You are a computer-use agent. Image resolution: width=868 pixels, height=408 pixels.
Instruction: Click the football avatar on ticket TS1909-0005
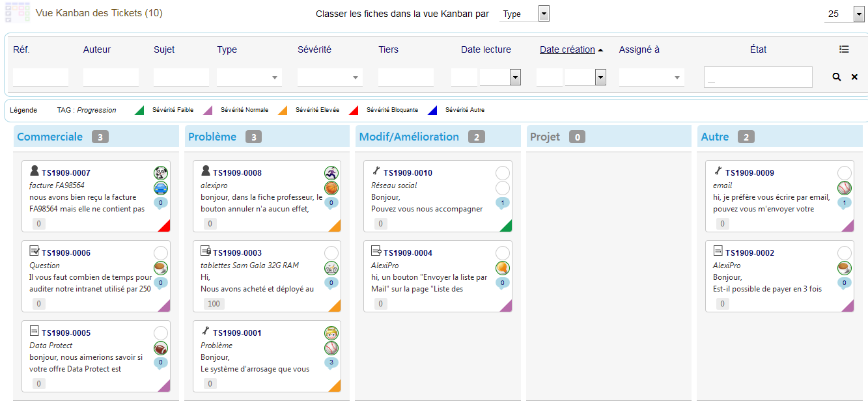click(x=161, y=348)
